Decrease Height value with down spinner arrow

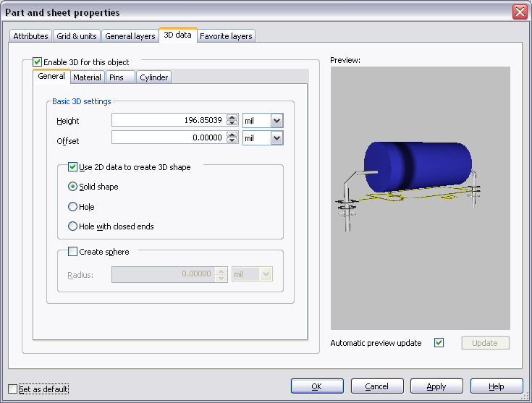coord(232,124)
